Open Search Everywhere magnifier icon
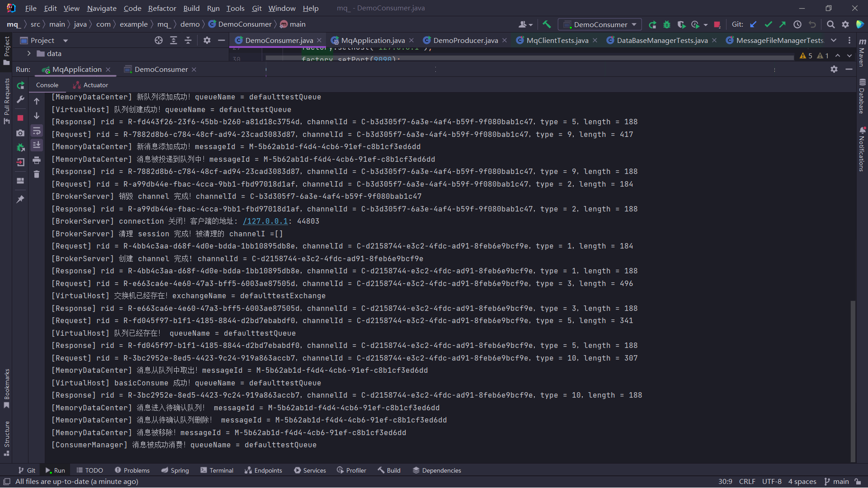868x488 pixels. point(830,24)
